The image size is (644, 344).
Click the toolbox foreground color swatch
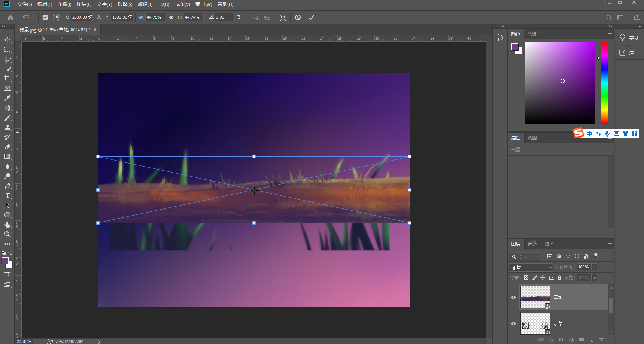(5, 261)
